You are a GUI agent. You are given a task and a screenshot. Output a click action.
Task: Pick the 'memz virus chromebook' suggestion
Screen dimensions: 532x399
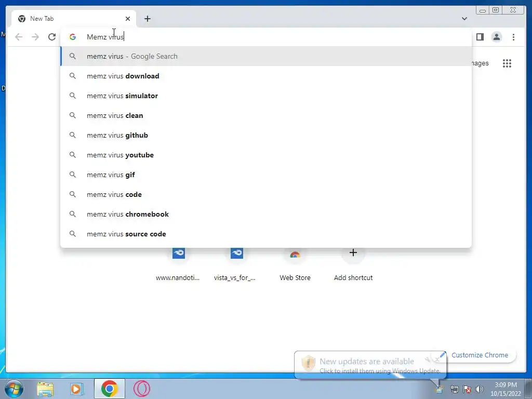pyautogui.click(x=266, y=214)
